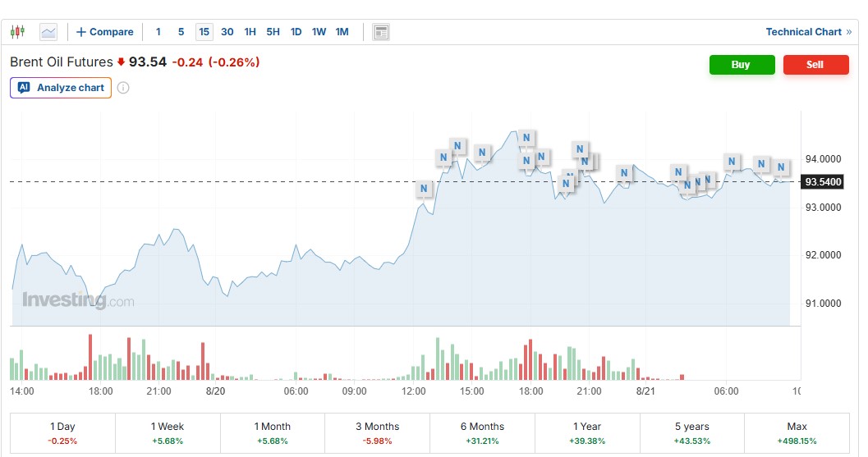868x457 pixels.
Task: Choose the 6 Months performance range
Action: click(482, 433)
